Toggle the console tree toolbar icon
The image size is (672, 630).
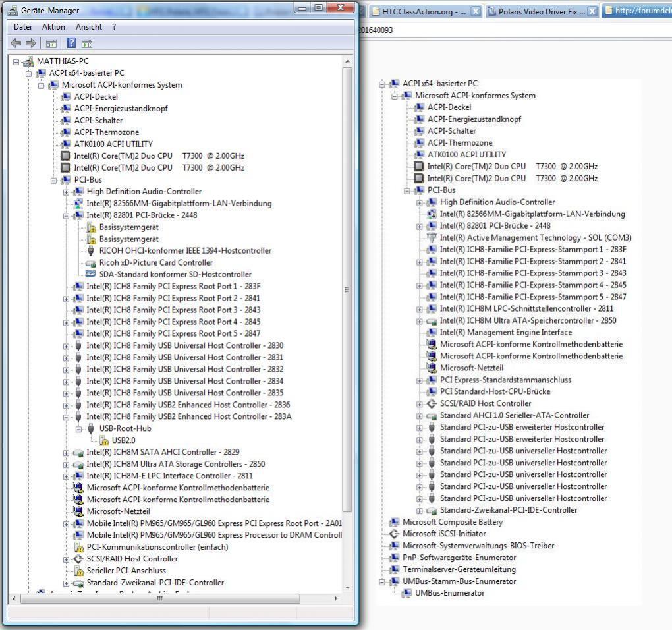pos(51,43)
